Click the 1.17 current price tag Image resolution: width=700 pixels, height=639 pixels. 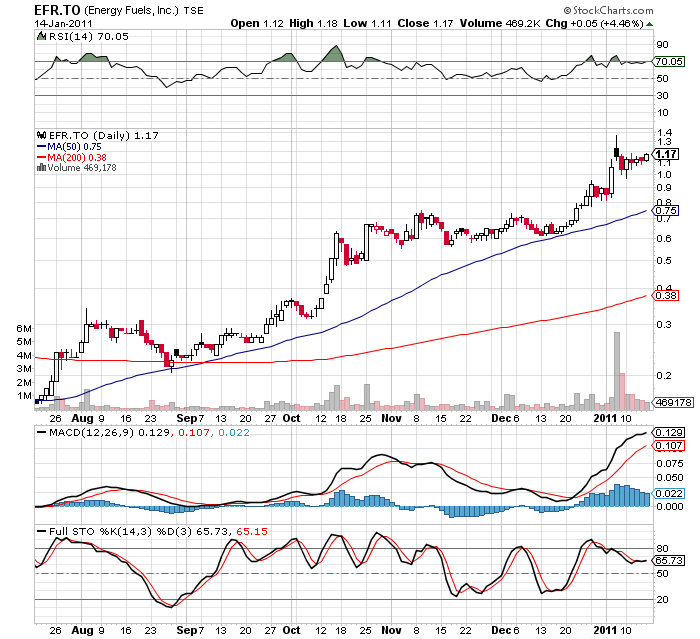[666, 154]
